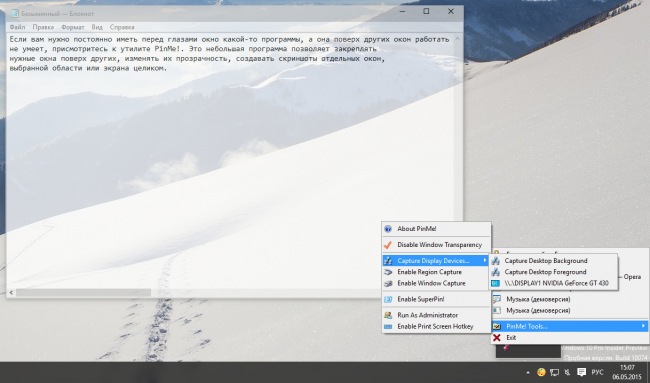Viewport: 650px width, 383px height.
Task: Show hidden tray icons chevron
Action: 528,372
